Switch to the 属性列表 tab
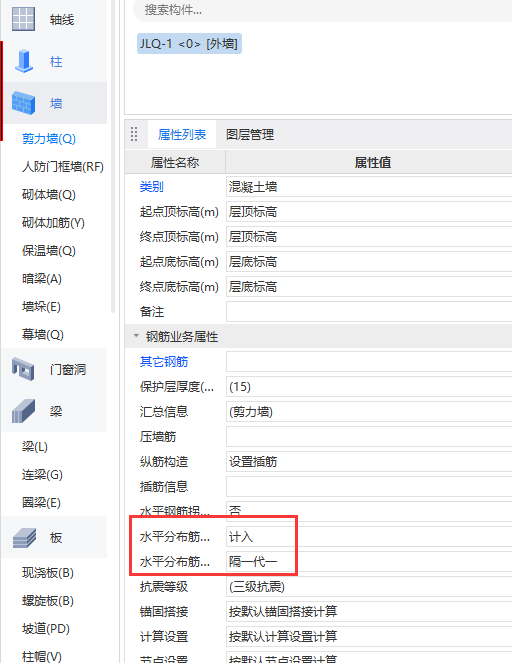 (x=182, y=134)
